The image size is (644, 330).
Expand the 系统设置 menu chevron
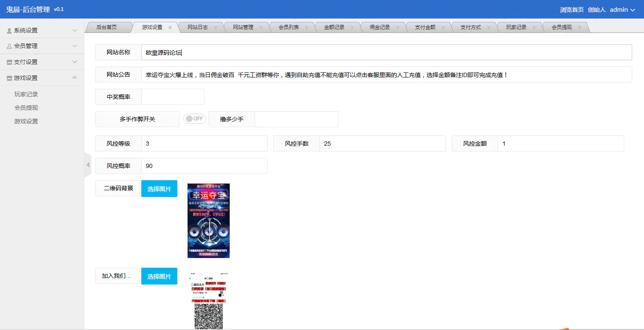[75, 30]
